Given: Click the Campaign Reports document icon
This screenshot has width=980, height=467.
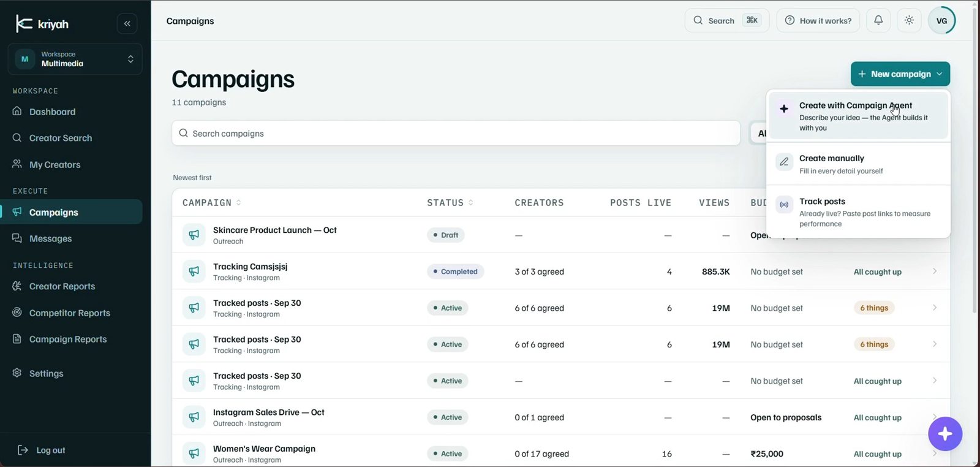Looking at the screenshot, I should pos(17,338).
